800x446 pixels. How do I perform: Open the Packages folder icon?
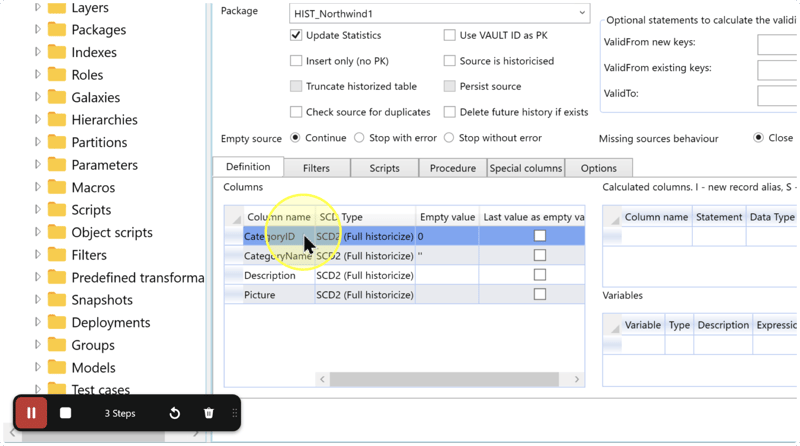click(57, 30)
